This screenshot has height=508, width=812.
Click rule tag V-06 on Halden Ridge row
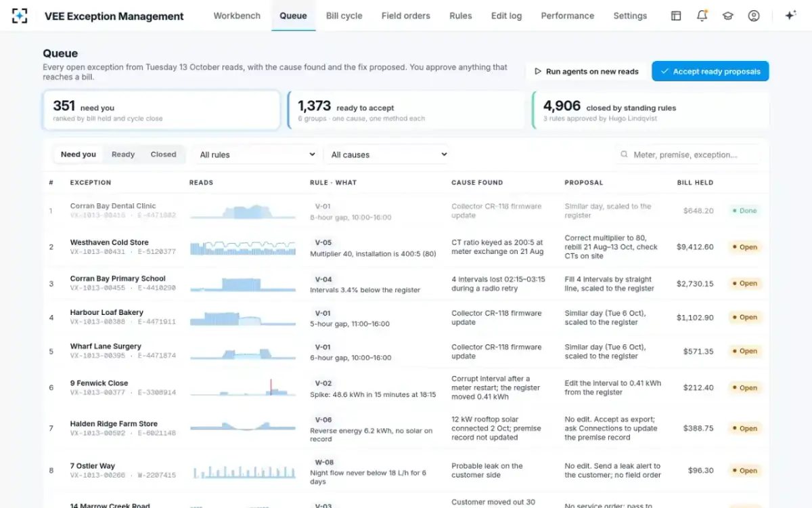pos(323,419)
